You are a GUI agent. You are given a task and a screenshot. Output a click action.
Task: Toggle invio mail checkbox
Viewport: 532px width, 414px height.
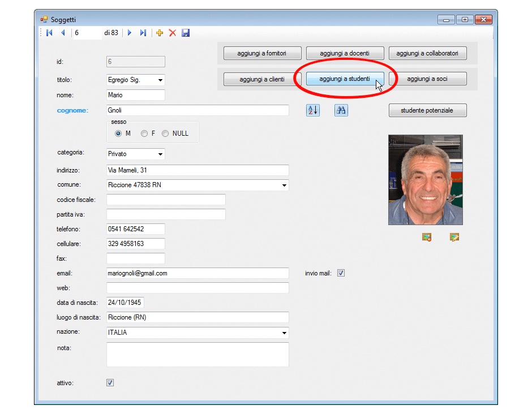[x=341, y=273]
